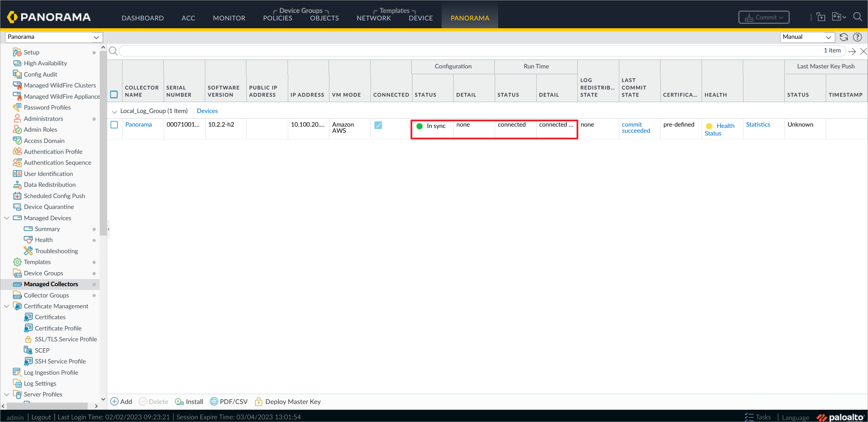
Task: Open the Panorama context dropdown
Action: coord(54,37)
